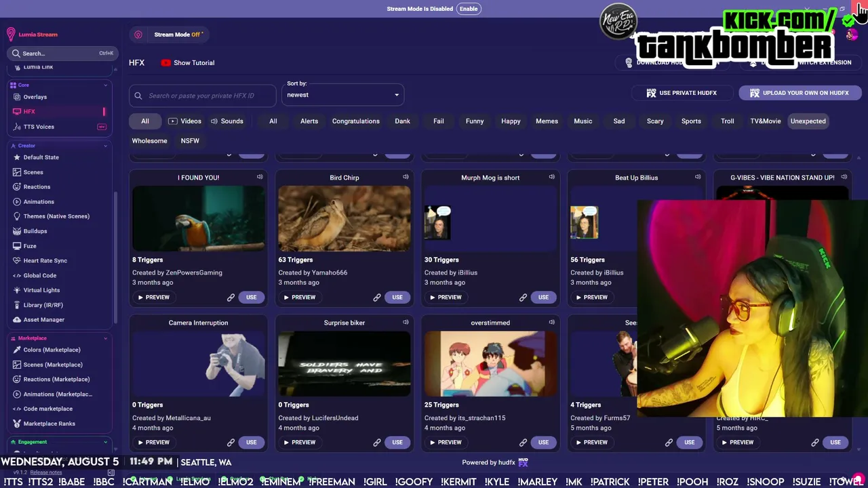Click the Fuze icon in sidebar
This screenshot has width=868, height=488.
pyautogui.click(x=17, y=246)
